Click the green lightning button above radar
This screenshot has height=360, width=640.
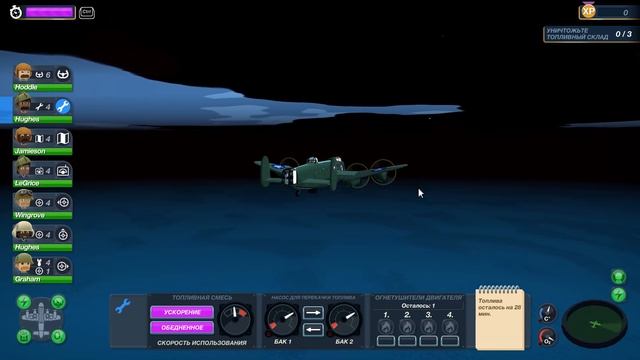pyautogui.click(x=619, y=295)
